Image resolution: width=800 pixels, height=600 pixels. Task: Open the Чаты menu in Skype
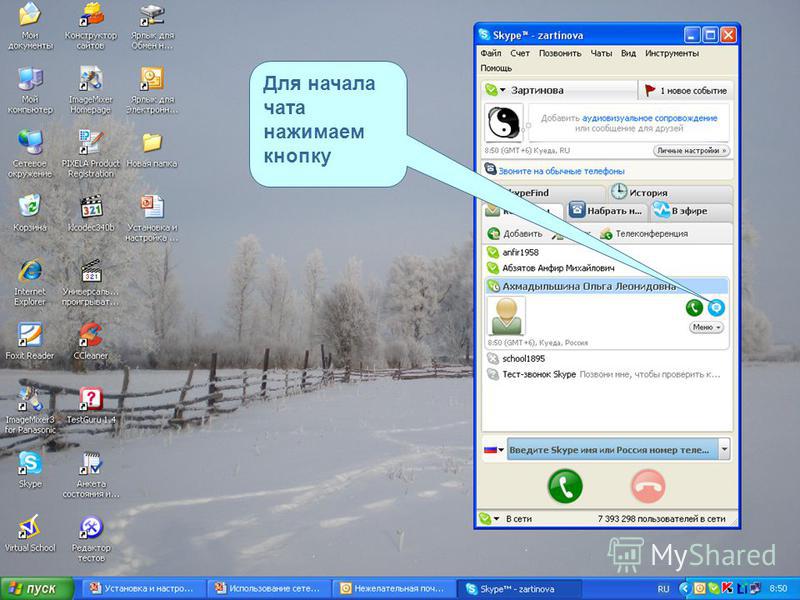601,53
